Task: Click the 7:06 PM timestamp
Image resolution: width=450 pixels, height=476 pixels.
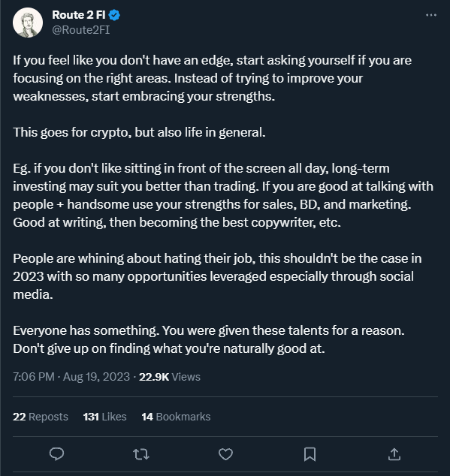Action: coord(34,377)
